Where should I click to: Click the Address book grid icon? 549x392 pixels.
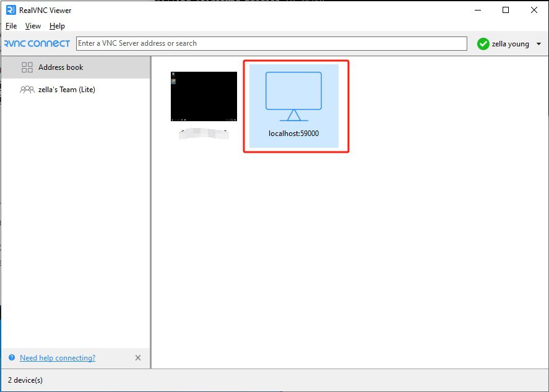coord(27,67)
